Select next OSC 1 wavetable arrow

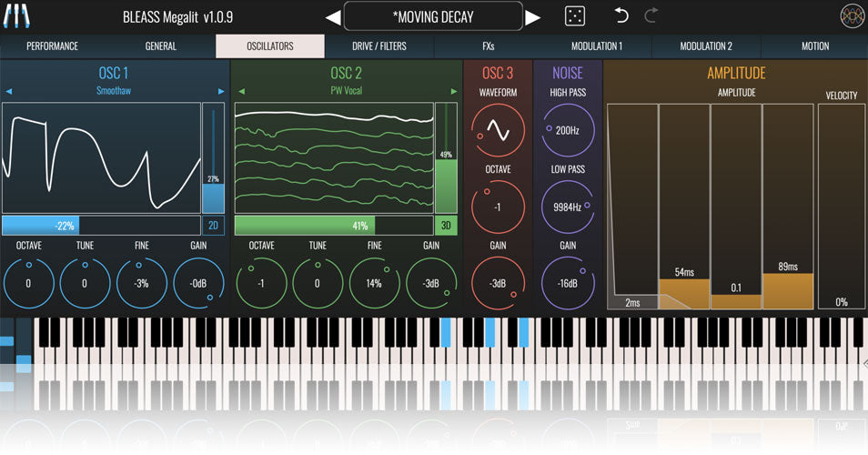221,91
